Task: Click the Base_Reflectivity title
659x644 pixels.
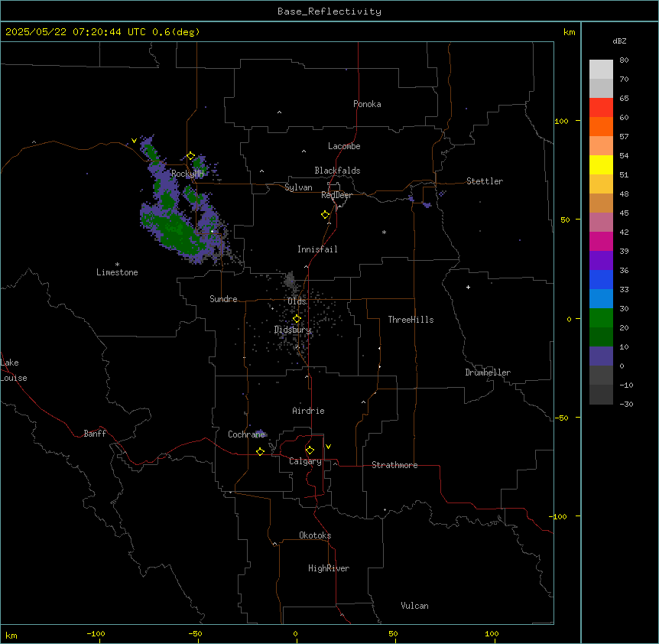Action: pos(329,11)
